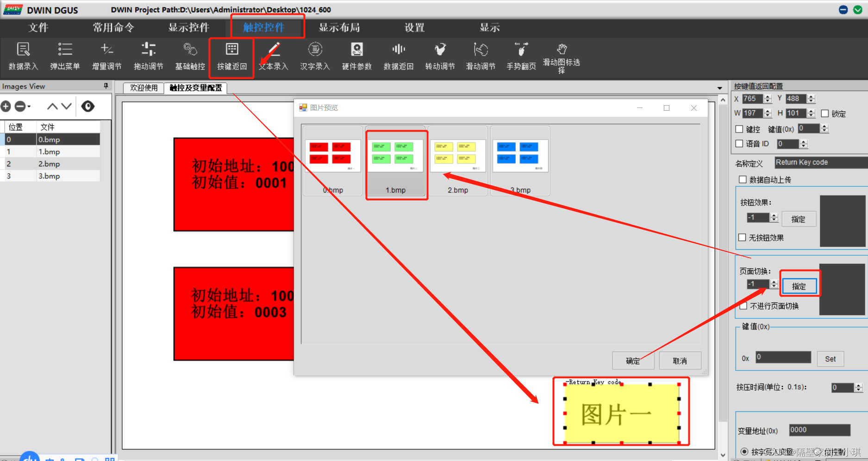Increase the X coordinate using its stepper
Screen dimensions: 868x461
768,96
